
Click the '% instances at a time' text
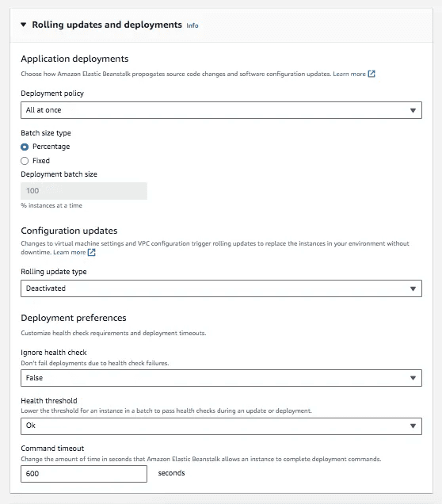pyautogui.click(x=51, y=205)
